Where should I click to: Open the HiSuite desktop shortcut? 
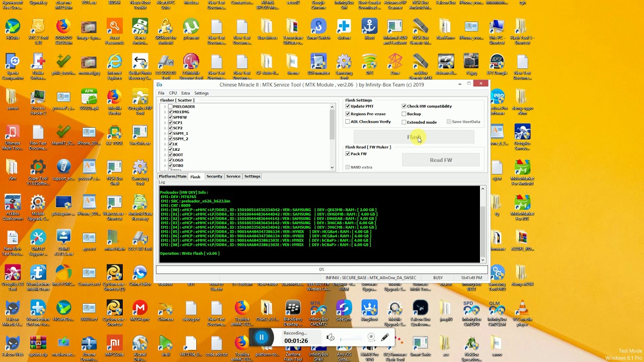(13, 29)
